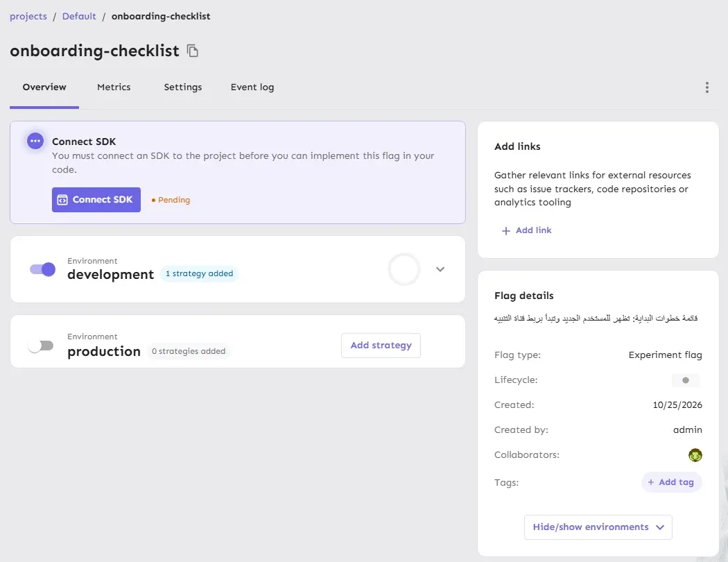Screen dimensions: 728x562
Task: Click the Flag details heading
Action: click(x=523, y=296)
